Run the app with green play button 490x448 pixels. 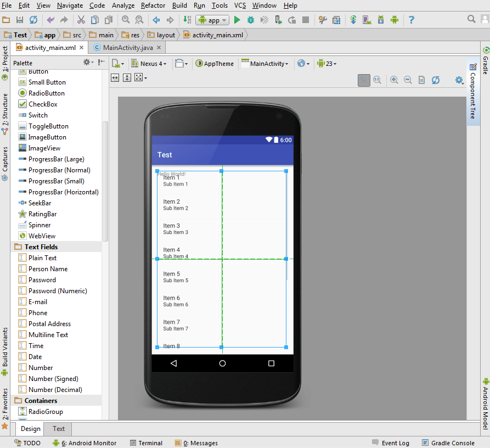(x=237, y=20)
